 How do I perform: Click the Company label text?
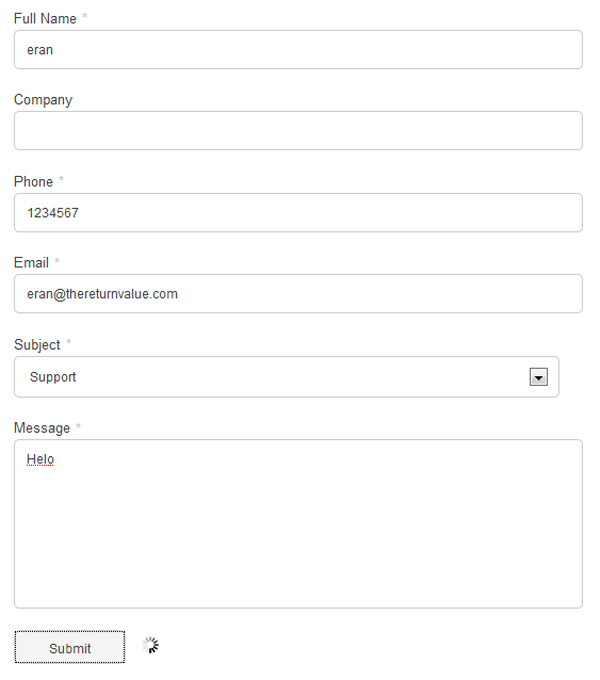point(43,100)
